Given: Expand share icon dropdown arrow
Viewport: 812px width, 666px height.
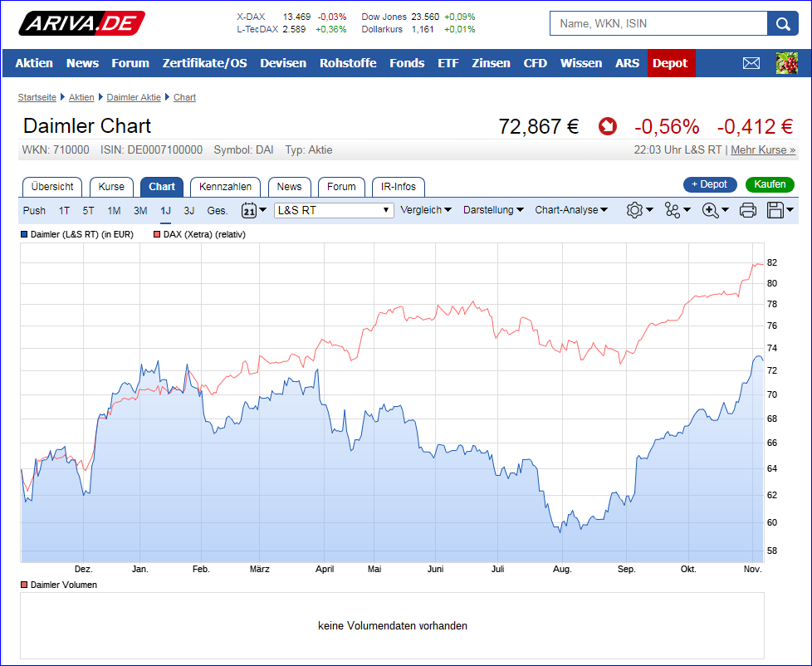Looking at the screenshot, I should pos(687,210).
